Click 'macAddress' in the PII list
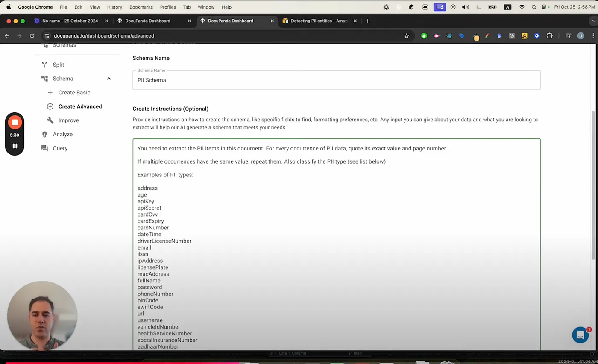 [x=153, y=274]
